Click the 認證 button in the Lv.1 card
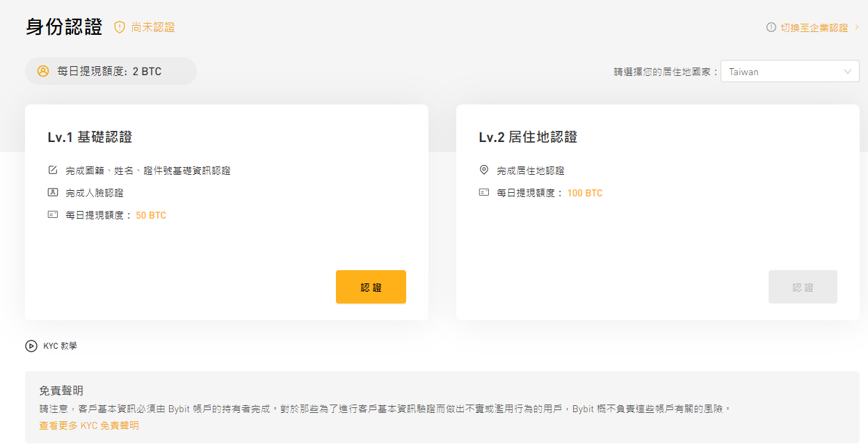 tap(371, 286)
